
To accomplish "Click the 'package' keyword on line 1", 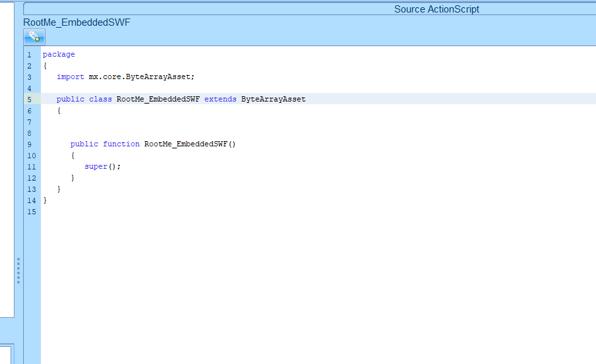I will [59, 54].
